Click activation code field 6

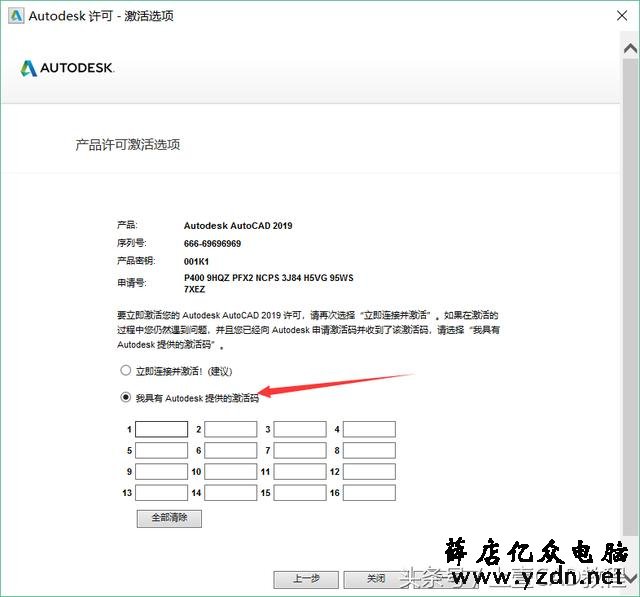pyautogui.click(x=231, y=451)
